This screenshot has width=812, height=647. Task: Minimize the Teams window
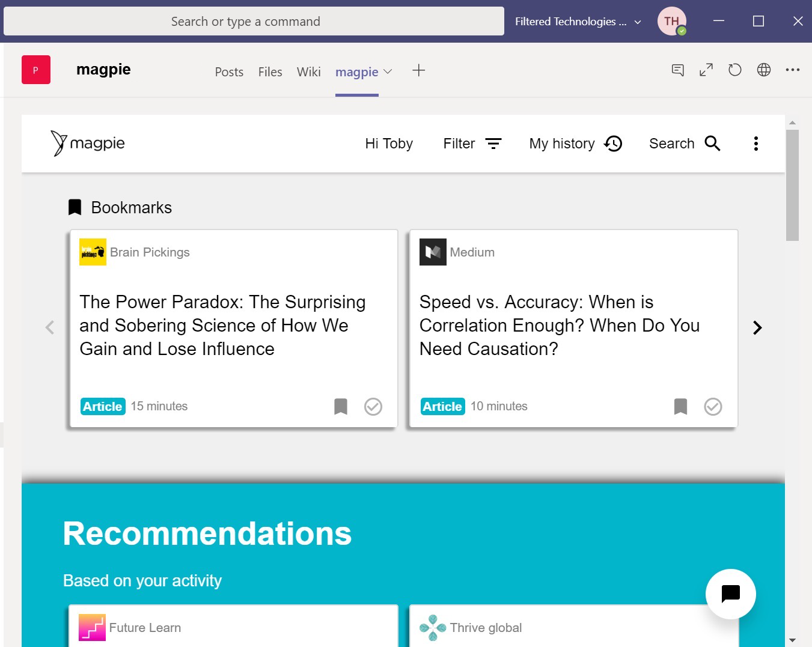tap(718, 21)
